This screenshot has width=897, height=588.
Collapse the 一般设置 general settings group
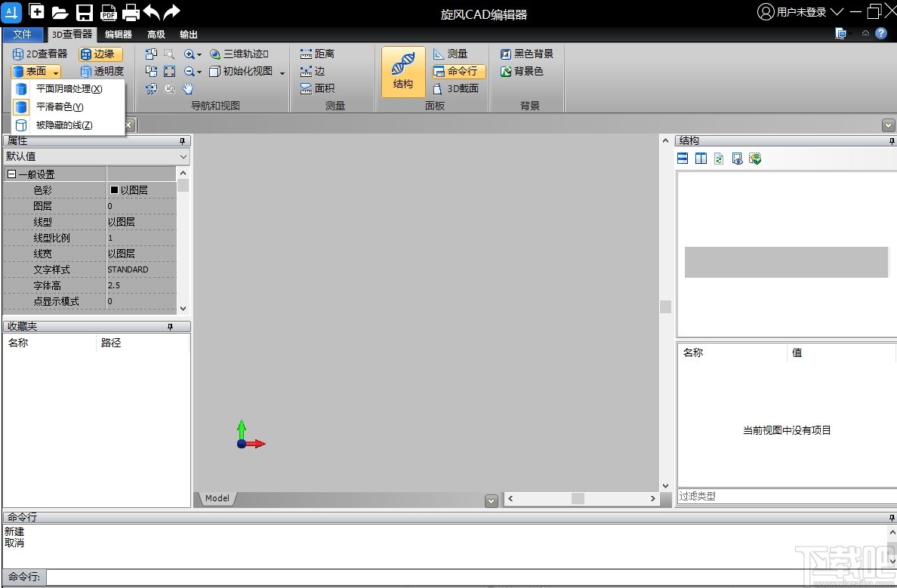click(x=11, y=174)
